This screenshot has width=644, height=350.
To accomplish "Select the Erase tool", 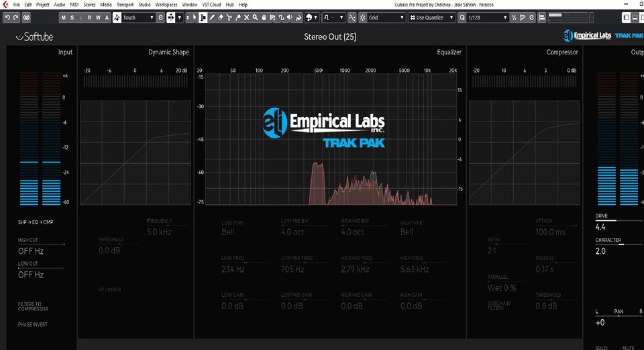I will coord(221,17).
